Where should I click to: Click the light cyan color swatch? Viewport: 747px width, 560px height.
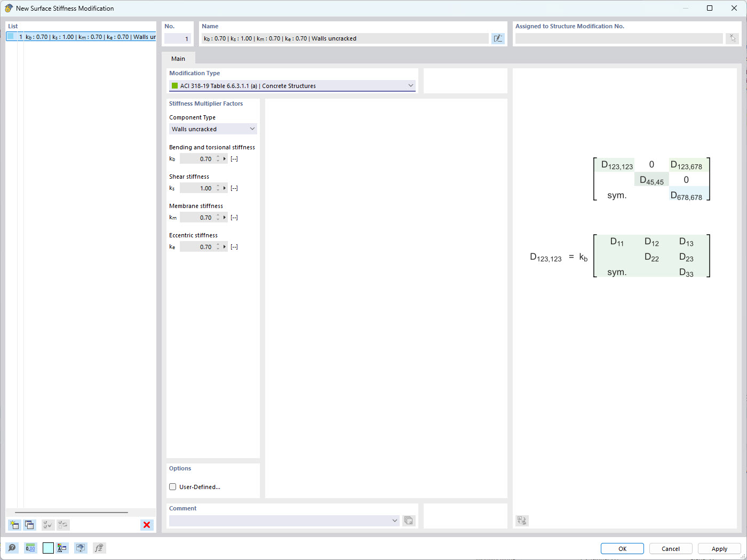[x=48, y=548]
